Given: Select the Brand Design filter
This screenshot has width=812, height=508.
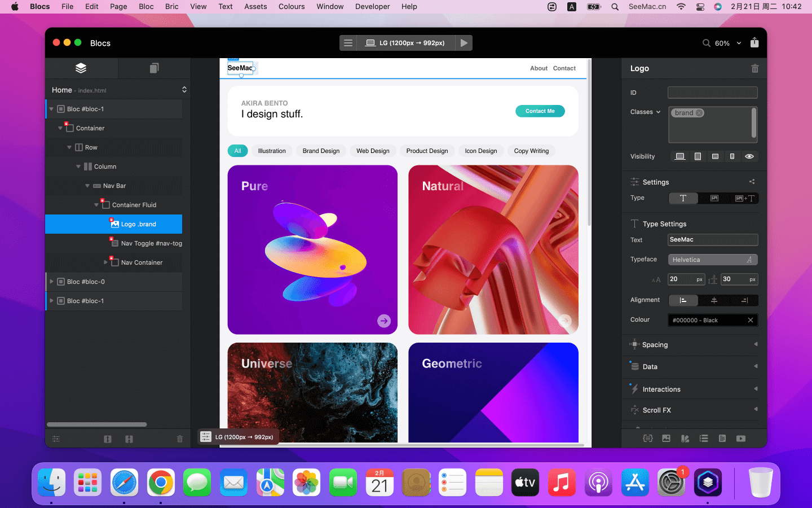Looking at the screenshot, I should coord(321,151).
